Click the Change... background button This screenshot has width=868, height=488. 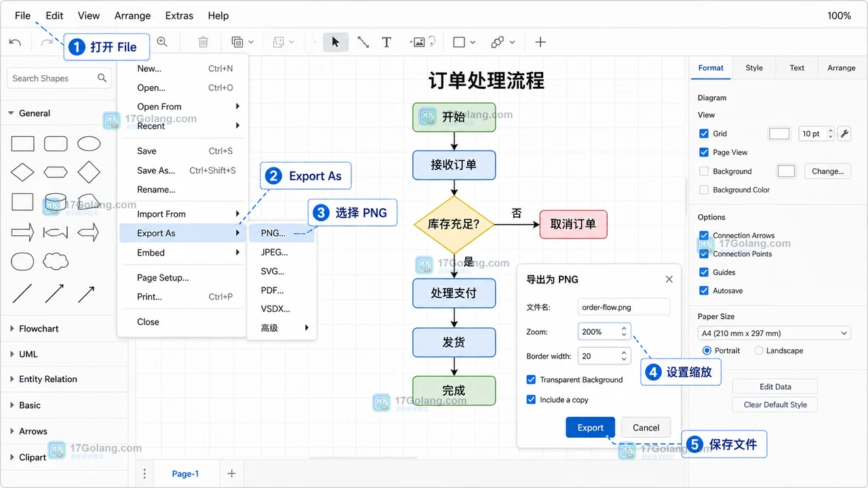827,171
